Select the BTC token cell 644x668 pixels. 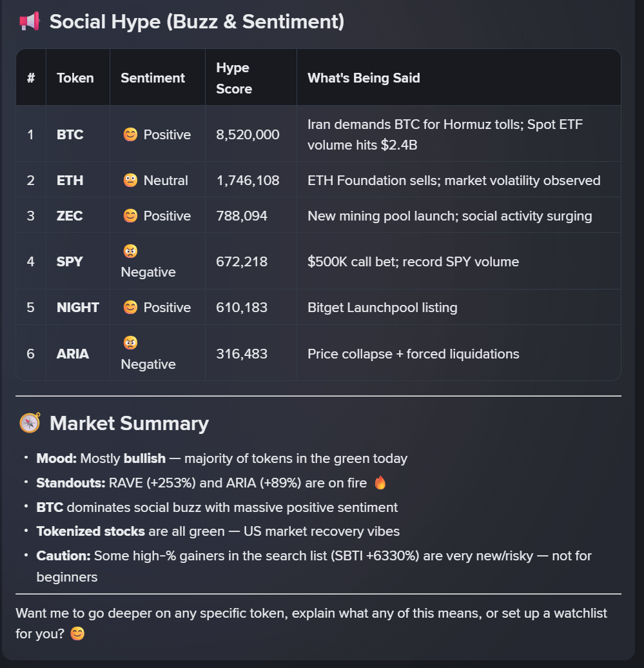tap(70, 135)
